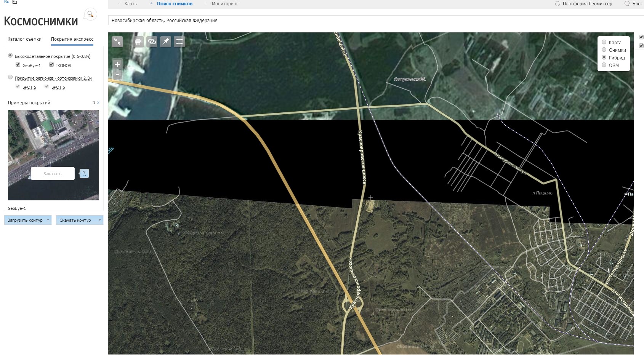
Task: Click the magnifier search icon beside the Космоснимки logo
Action: coord(90,14)
